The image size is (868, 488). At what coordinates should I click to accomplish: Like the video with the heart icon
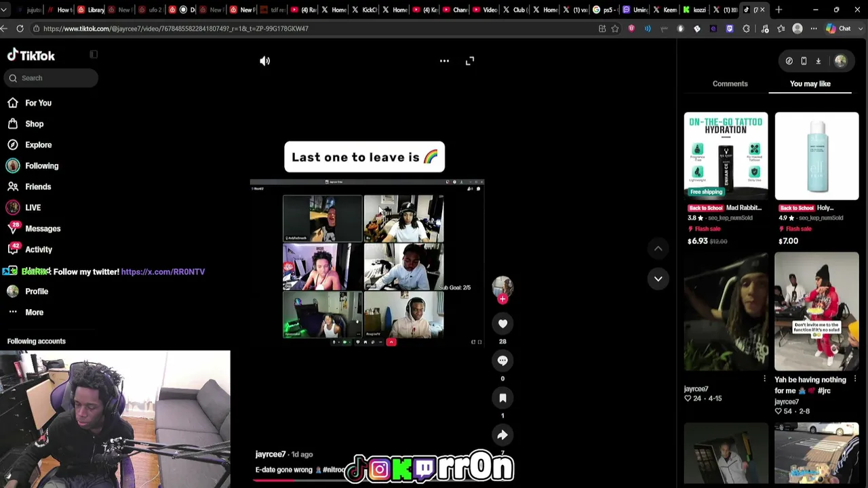502,324
